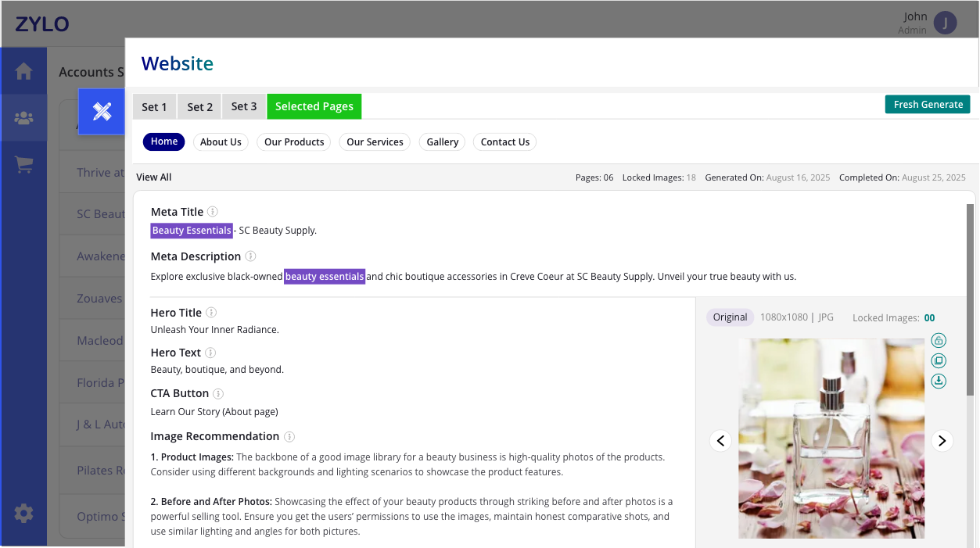Show the previous image with the left arrow
The width and height of the screenshot is (980, 548).
pos(721,441)
